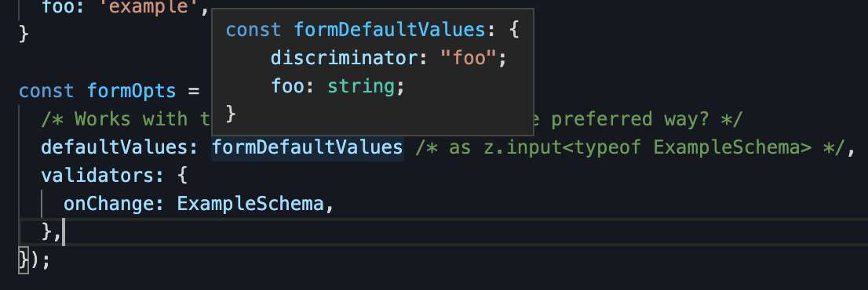Click the opening brace after validators
Screen dimensions: 868x290
tap(182, 176)
